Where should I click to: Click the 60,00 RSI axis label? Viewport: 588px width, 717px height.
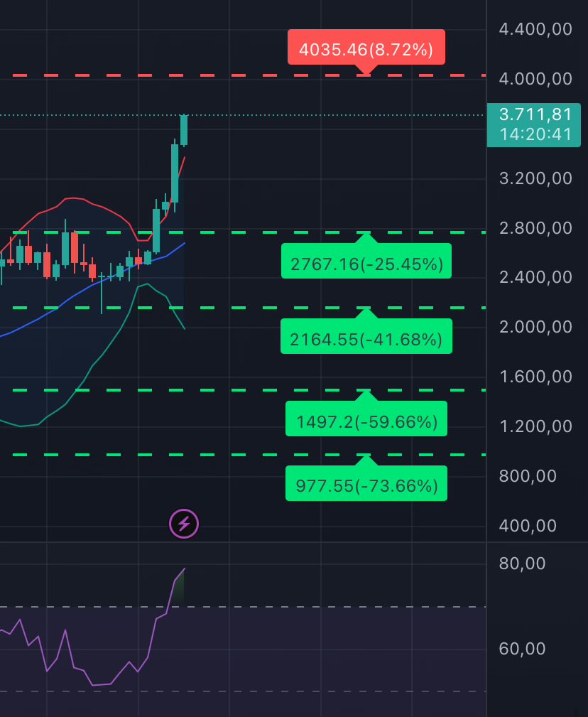[x=522, y=648]
